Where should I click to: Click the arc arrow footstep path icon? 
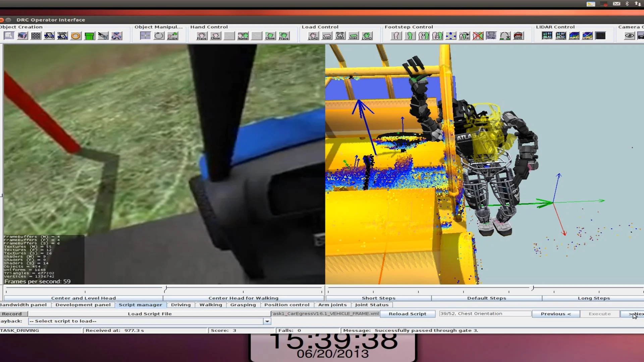click(x=505, y=36)
